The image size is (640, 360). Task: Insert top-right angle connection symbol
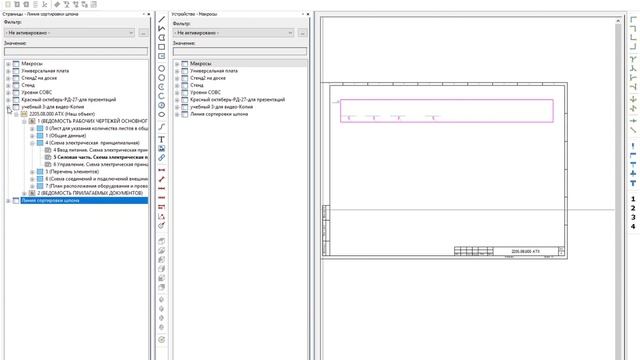click(x=633, y=28)
